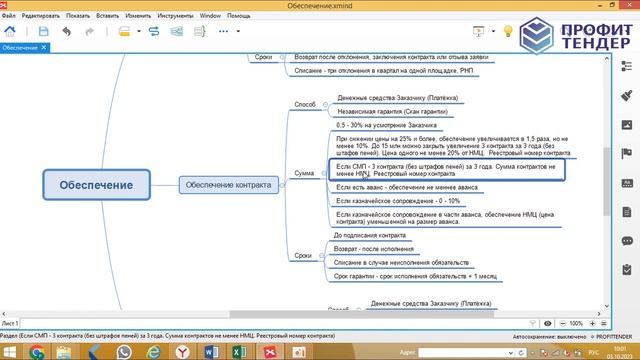Open the Редактировать menu
Screen dimensions: 640x360
click(41, 16)
